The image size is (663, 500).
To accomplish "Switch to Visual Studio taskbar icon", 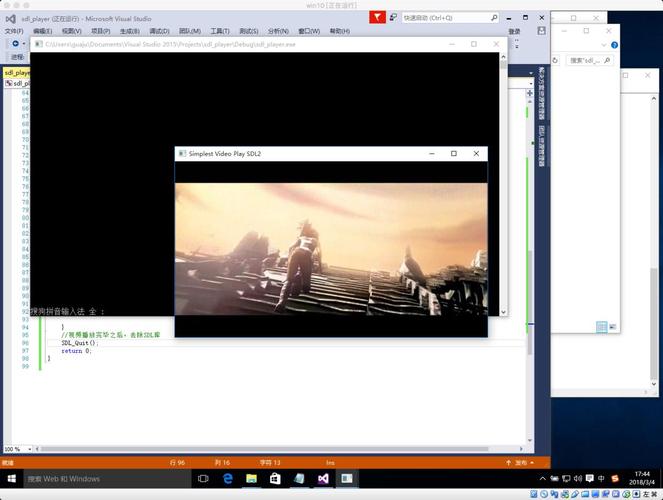I will pos(323,478).
